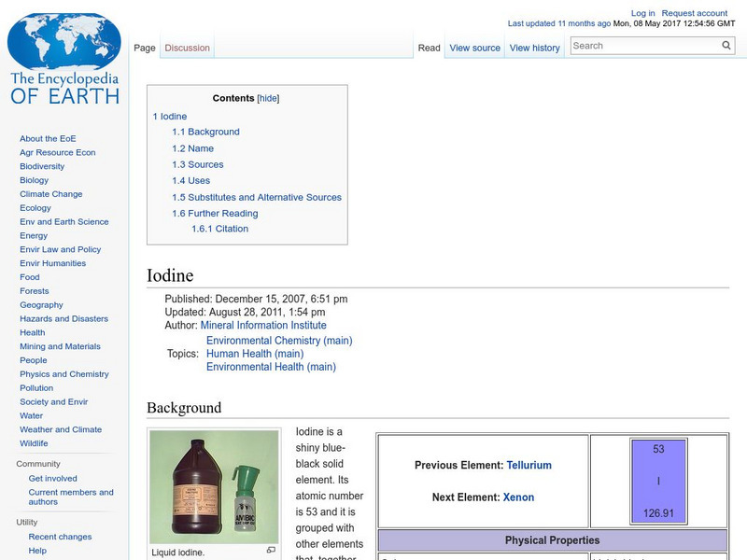Image resolution: width=747 pixels, height=560 pixels.
Task: Open the Log in page
Action: click(644, 12)
